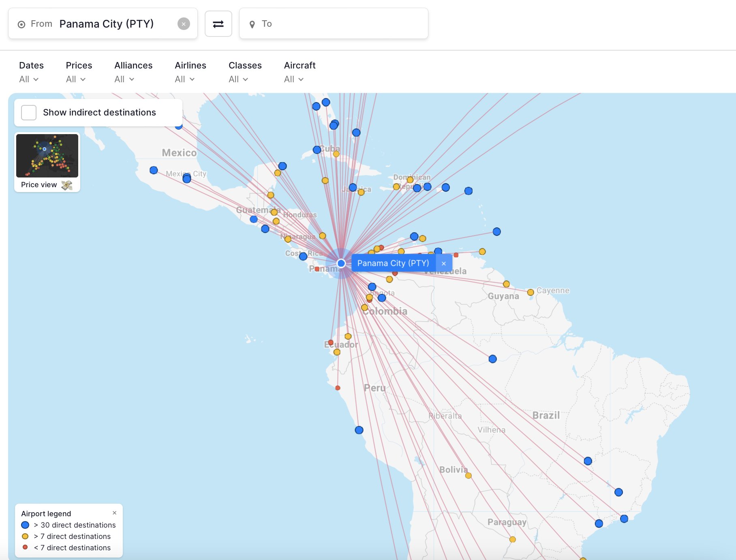Click the '> 7 direct destinations' legend entry
The image size is (736, 560).
coord(66,536)
